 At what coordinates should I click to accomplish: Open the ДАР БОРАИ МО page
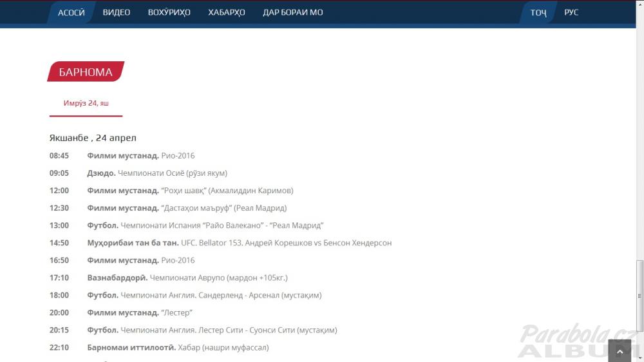point(293,12)
